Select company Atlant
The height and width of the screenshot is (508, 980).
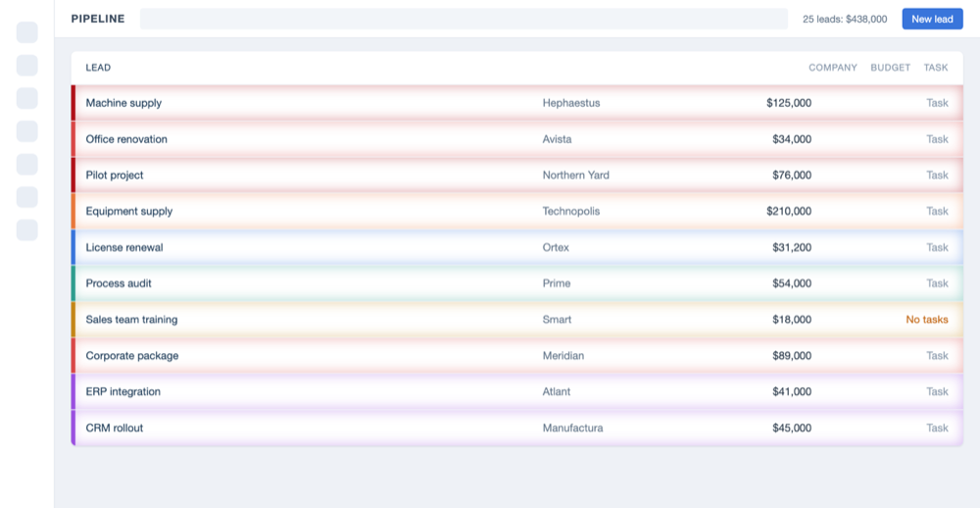(x=557, y=391)
